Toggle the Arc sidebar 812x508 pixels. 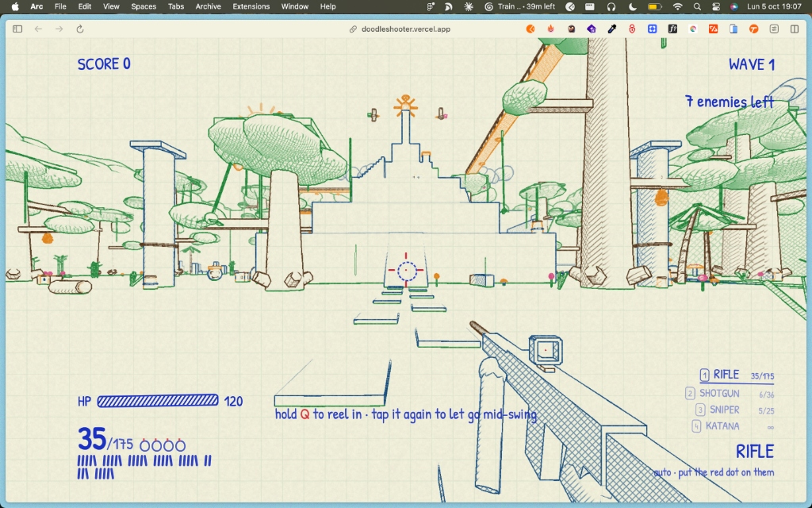pyautogui.click(x=17, y=29)
